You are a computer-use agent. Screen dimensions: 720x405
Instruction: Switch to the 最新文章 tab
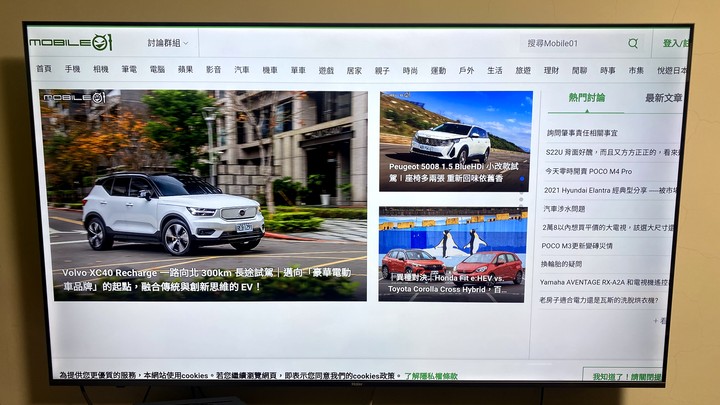664,98
